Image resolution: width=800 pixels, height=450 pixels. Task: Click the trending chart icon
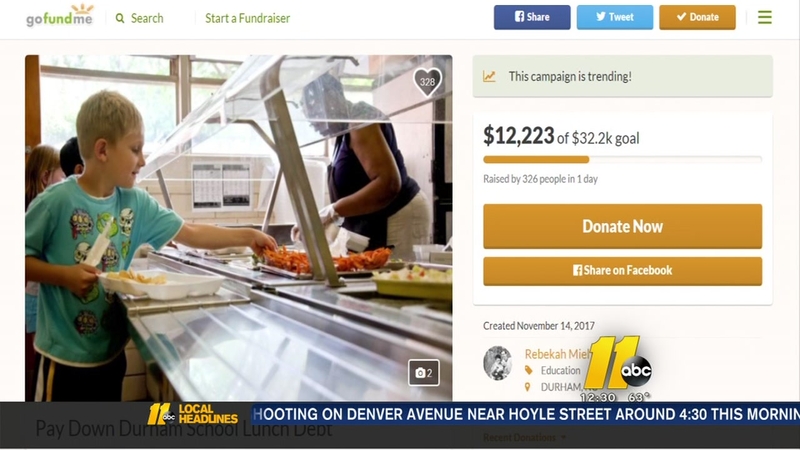click(x=489, y=77)
